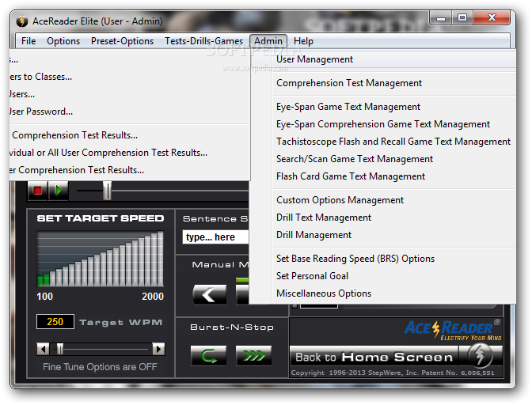Click the 250 Target WPM field
Viewport: 532px width, 405px height.
(55, 322)
